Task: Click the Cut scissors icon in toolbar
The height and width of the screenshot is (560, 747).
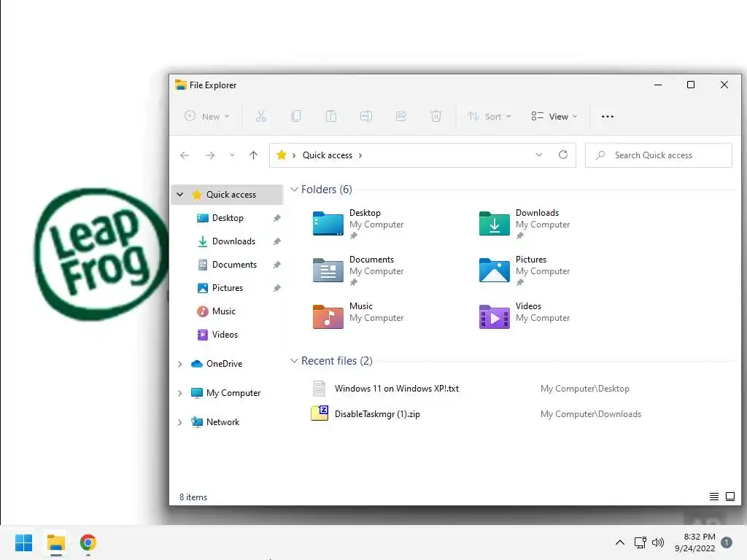Action: click(260, 116)
